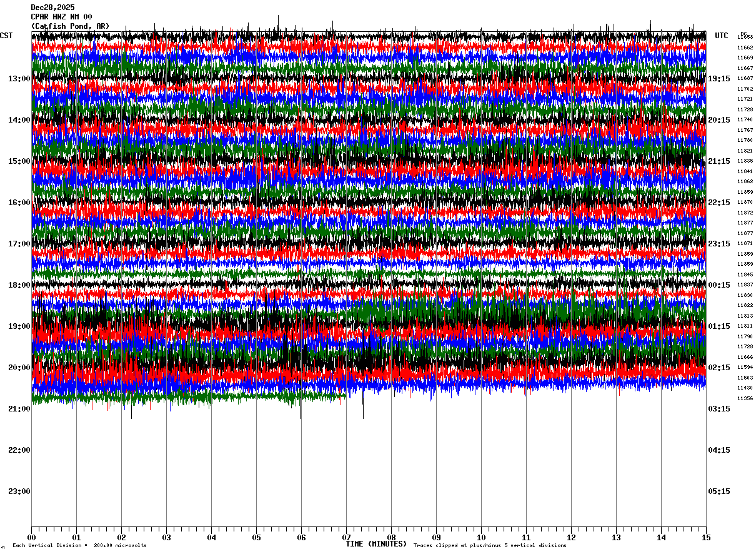Click the date label "Dec28,2025"
Viewport: 756px width, 554px height.
click(52, 8)
